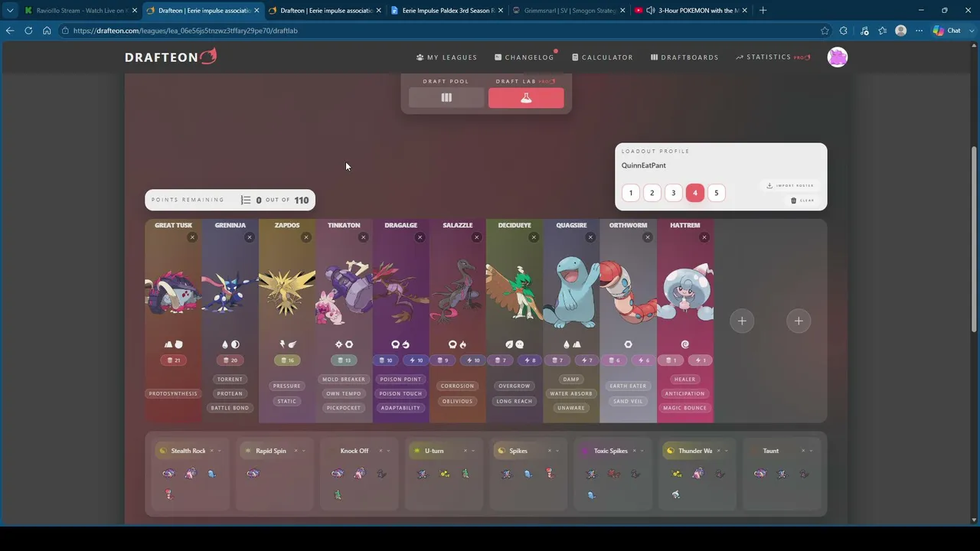Viewport: 980px width, 551px height.
Task: Click the Import Roster button
Action: (790, 185)
